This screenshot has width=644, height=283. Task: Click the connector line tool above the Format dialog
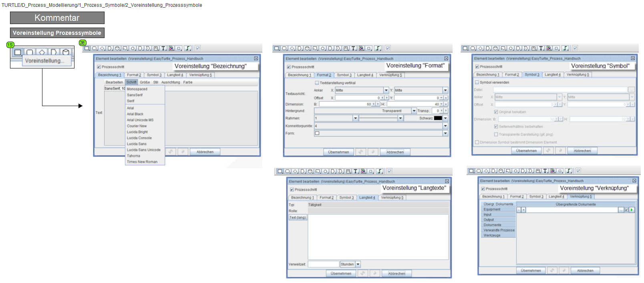point(378,48)
